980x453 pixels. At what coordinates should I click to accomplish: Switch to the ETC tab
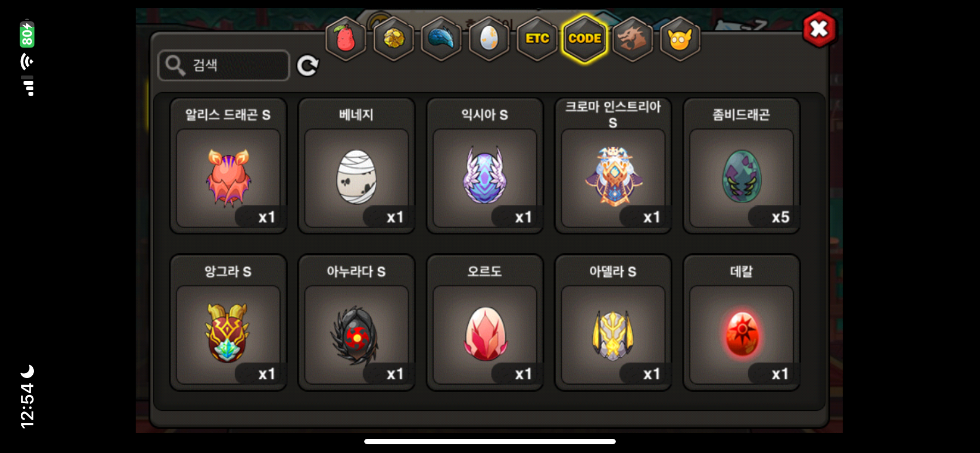537,39
